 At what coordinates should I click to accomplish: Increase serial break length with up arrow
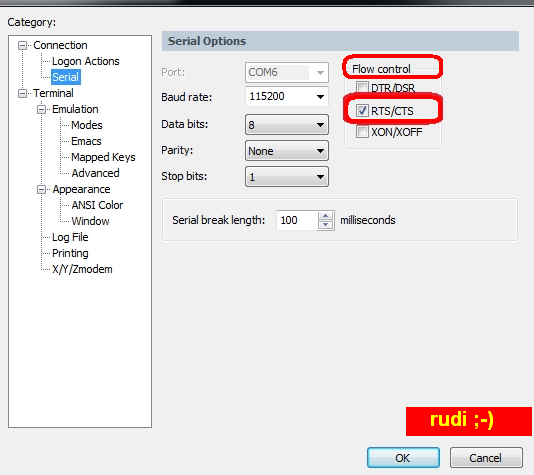coord(326,216)
